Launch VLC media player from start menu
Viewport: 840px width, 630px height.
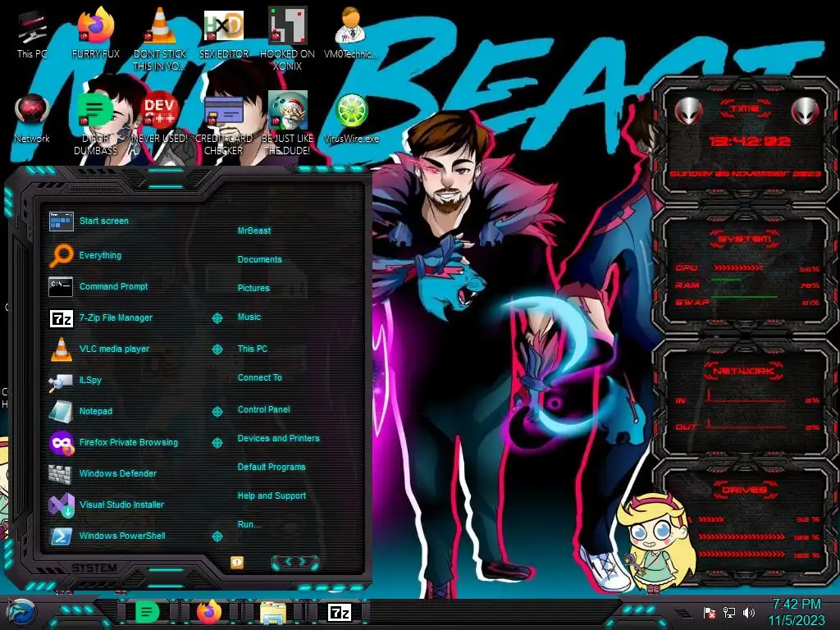(114, 349)
